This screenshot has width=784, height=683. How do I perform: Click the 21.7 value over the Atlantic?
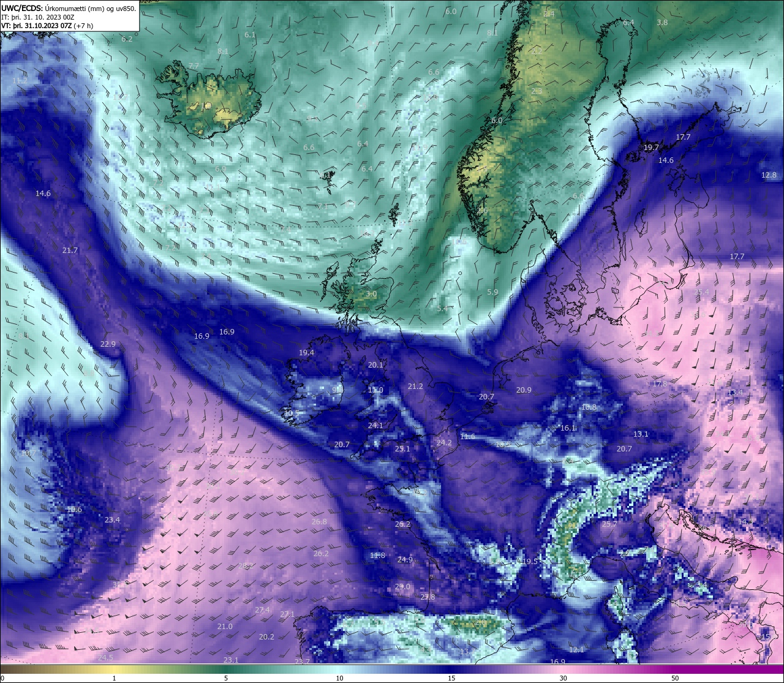[70, 251]
